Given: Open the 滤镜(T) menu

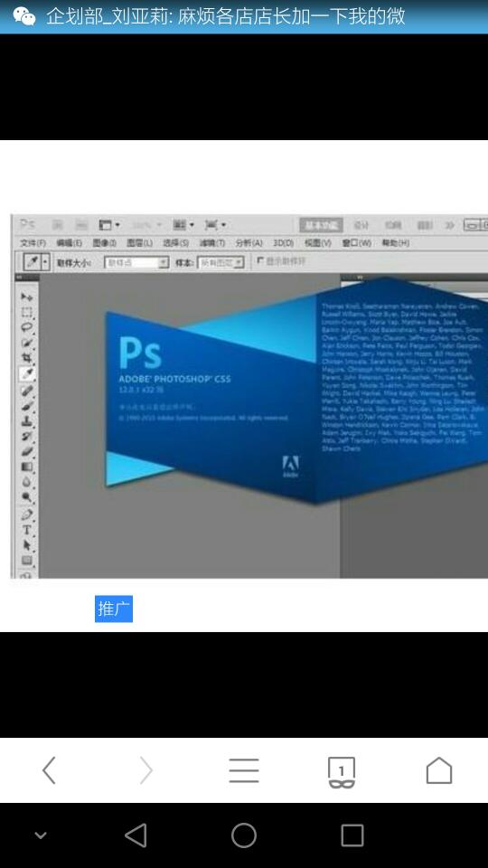Looking at the screenshot, I should coord(211,242).
